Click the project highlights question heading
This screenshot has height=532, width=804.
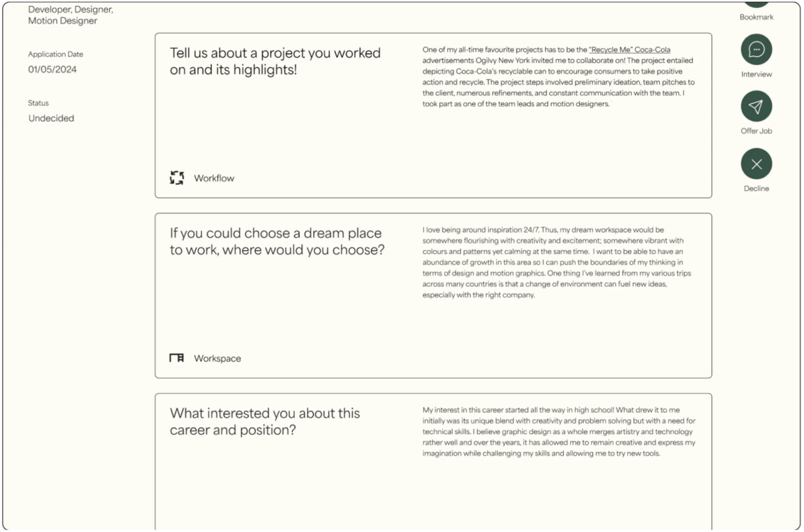(x=275, y=61)
